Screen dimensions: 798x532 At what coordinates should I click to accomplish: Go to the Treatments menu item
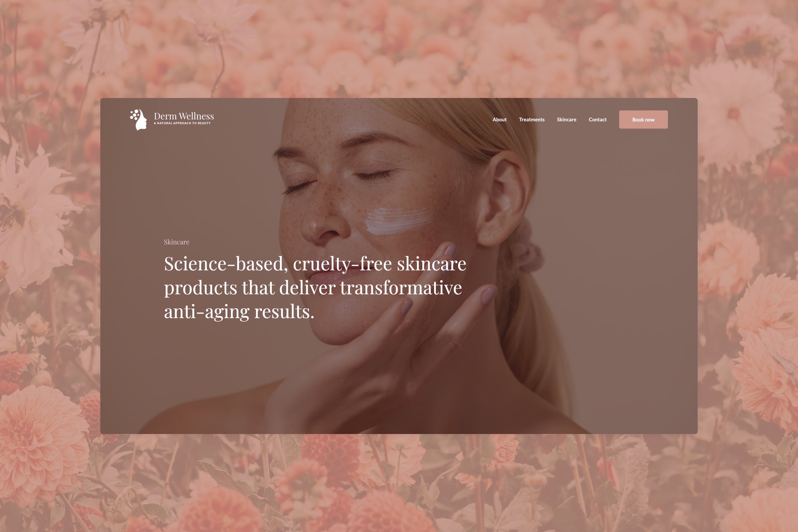532,119
